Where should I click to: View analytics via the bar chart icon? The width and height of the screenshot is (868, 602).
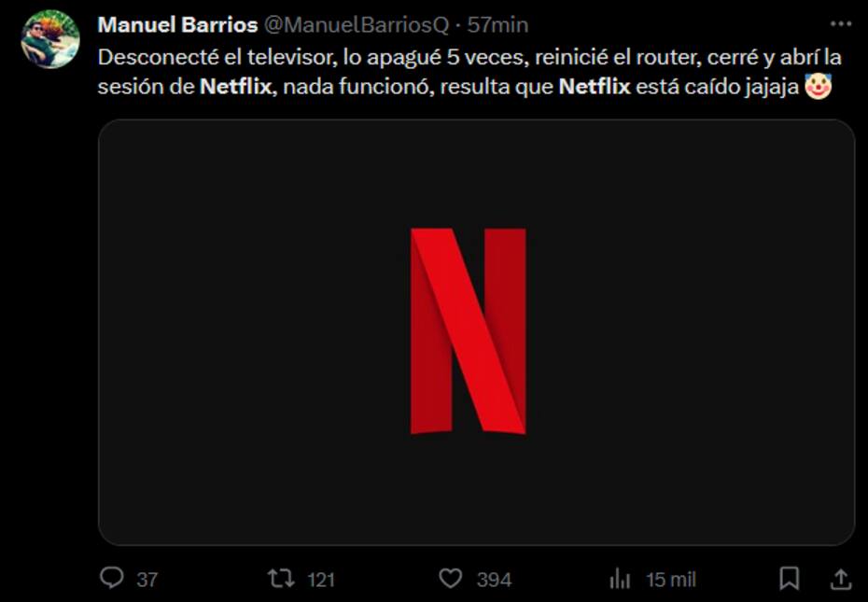point(620,580)
